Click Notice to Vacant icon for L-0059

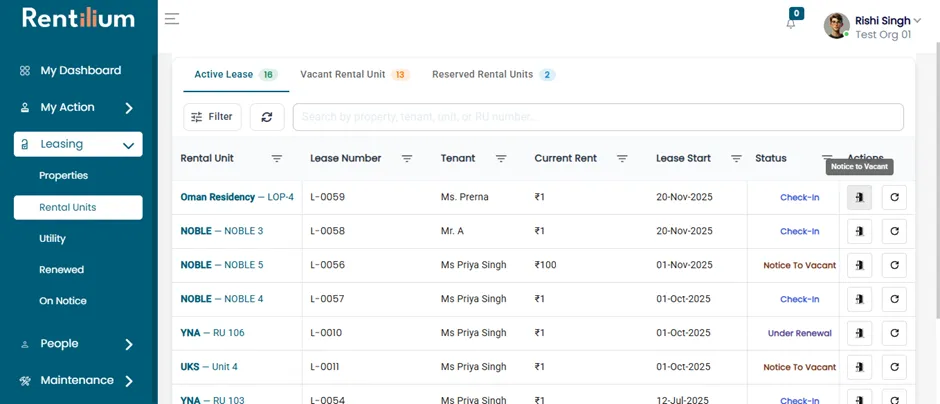point(860,197)
